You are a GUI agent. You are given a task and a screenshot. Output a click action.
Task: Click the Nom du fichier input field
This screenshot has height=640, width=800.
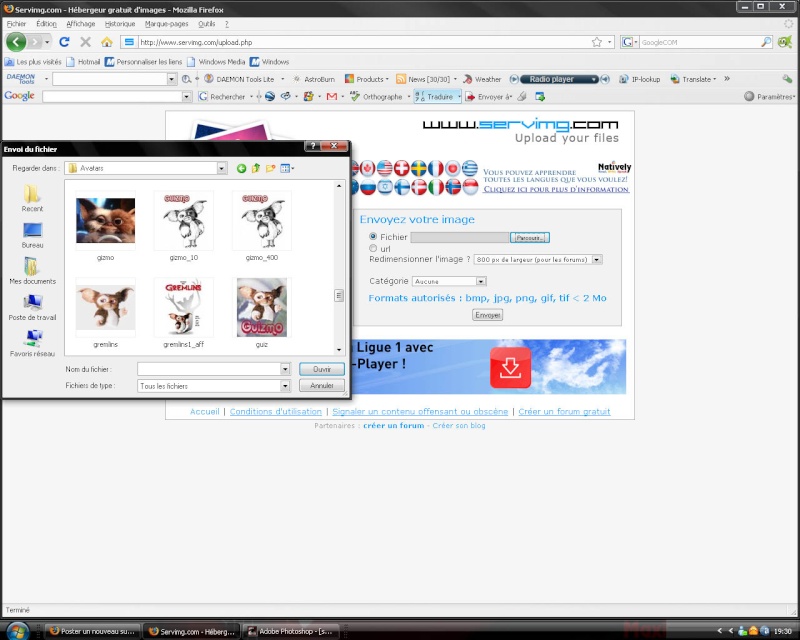[x=209, y=369]
